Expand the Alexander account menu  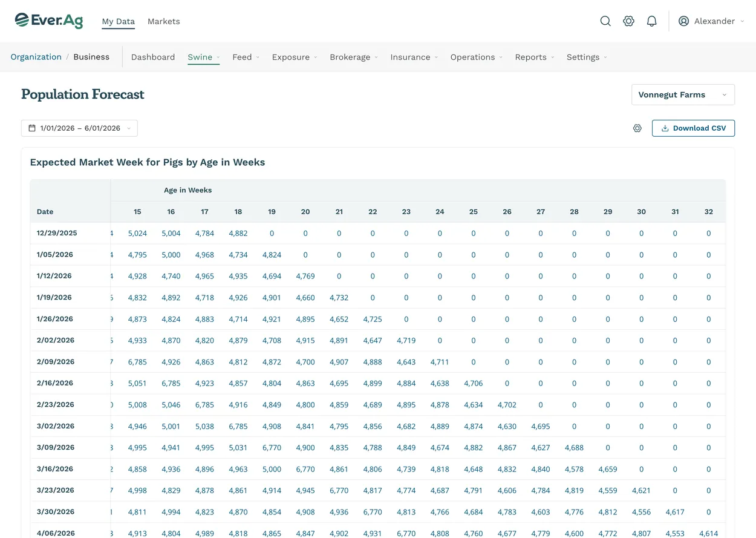click(x=712, y=21)
